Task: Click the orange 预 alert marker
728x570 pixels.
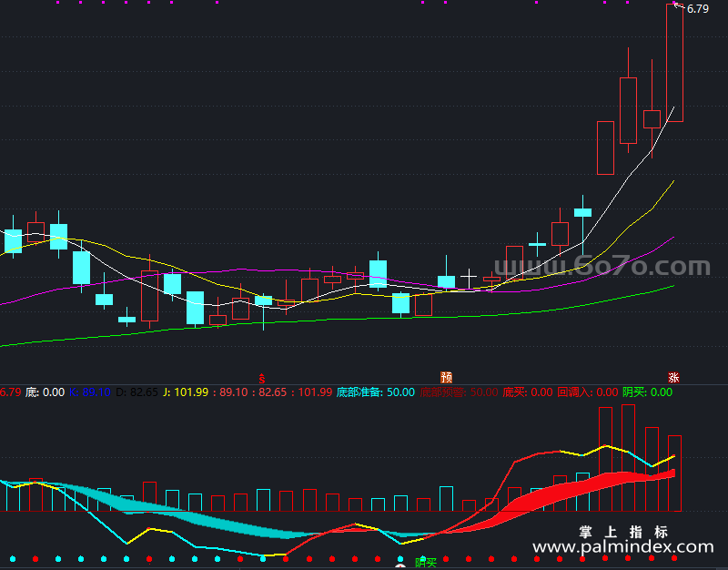Action: [446, 377]
